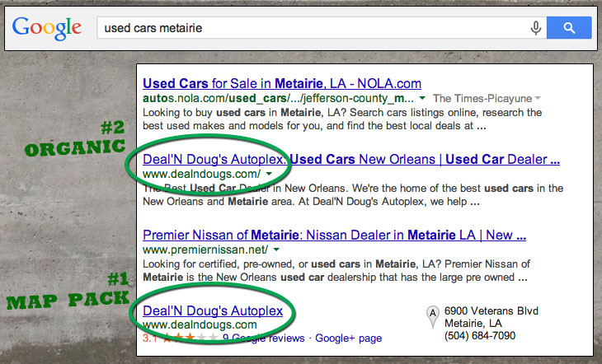Click the map pack Deal'N Doug's Autoplex title

coord(213,310)
